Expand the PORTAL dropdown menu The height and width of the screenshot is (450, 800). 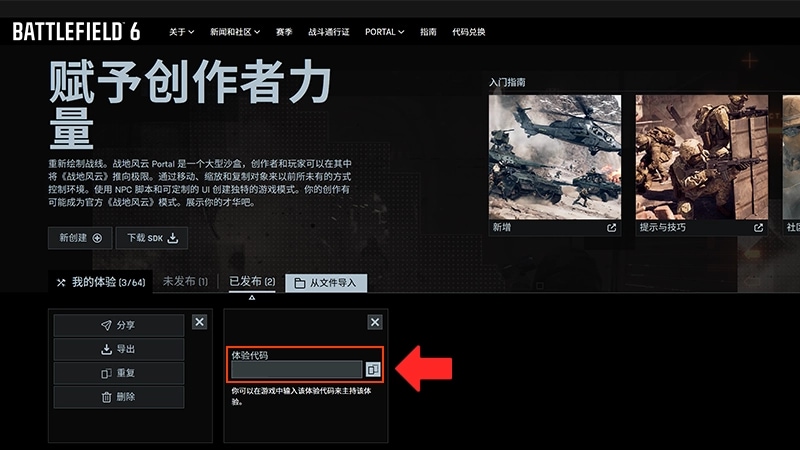pos(385,32)
